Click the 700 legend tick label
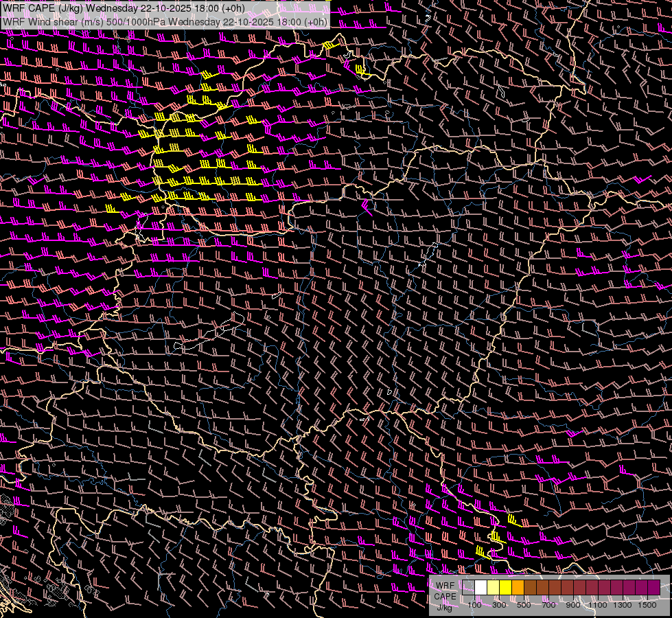The width and height of the screenshot is (672, 618). [548, 605]
